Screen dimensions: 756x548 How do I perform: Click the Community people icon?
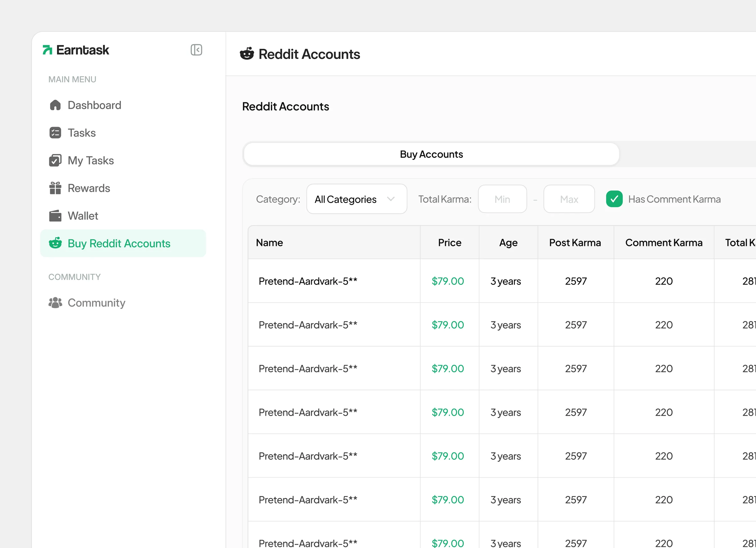coord(55,303)
